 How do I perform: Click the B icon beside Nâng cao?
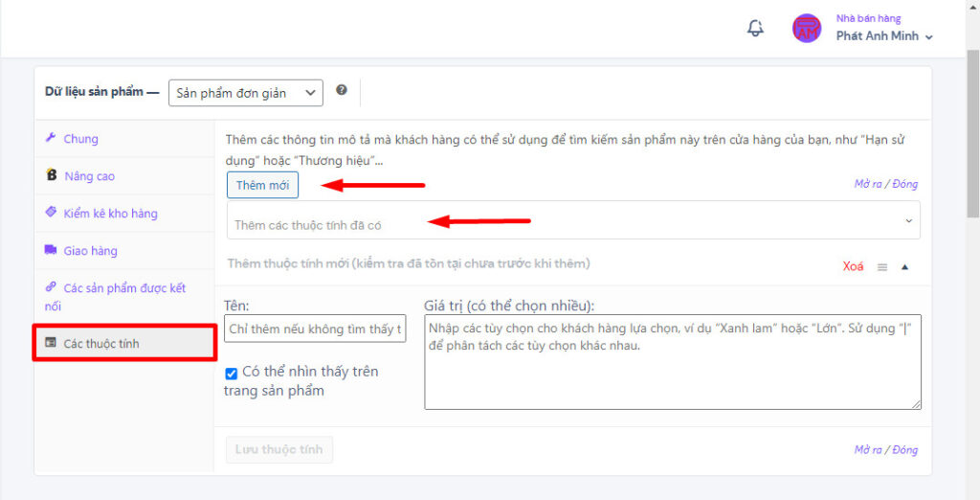click(x=52, y=174)
